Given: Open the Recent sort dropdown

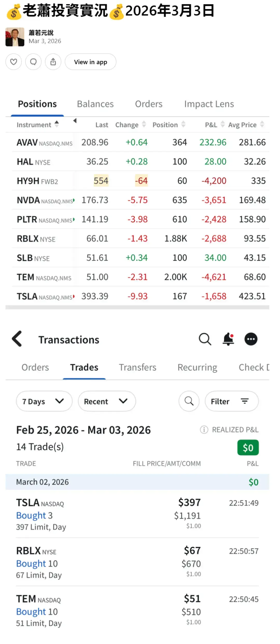Looking at the screenshot, I should (x=107, y=401).
